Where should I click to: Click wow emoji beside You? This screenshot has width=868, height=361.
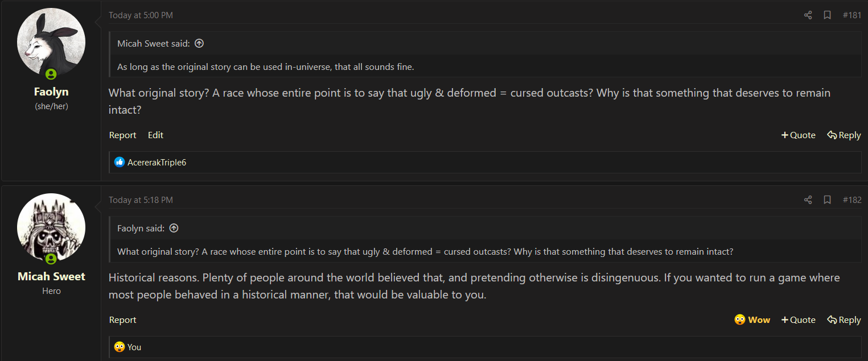pyautogui.click(x=120, y=347)
